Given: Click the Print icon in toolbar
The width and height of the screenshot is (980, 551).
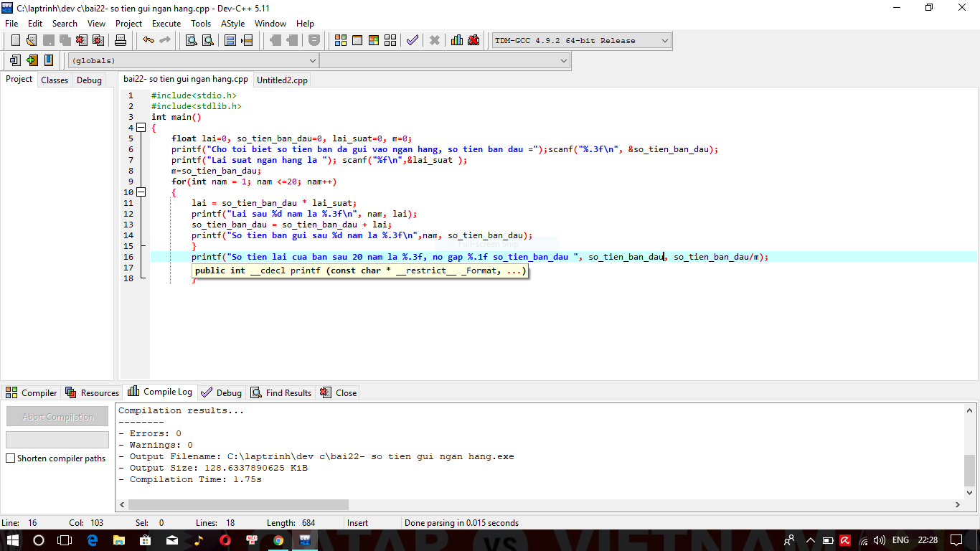Looking at the screenshot, I should click(x=121, y=40).
